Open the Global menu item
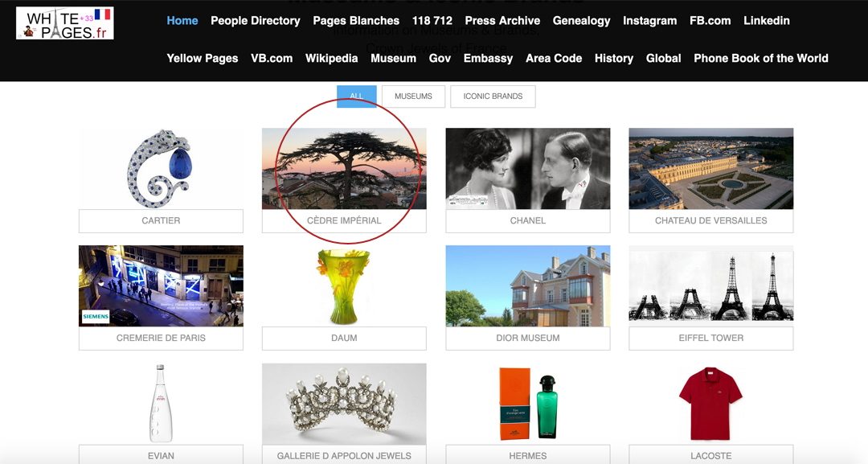This screenshot has height=464, width=868. coord(663,58)
